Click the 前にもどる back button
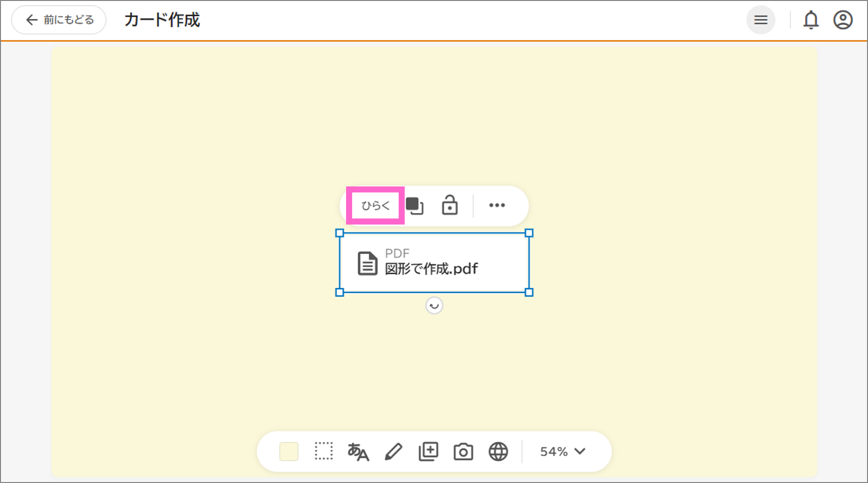Screen dimensions: 868x483 pyautogui.click(x=59, y=20)
